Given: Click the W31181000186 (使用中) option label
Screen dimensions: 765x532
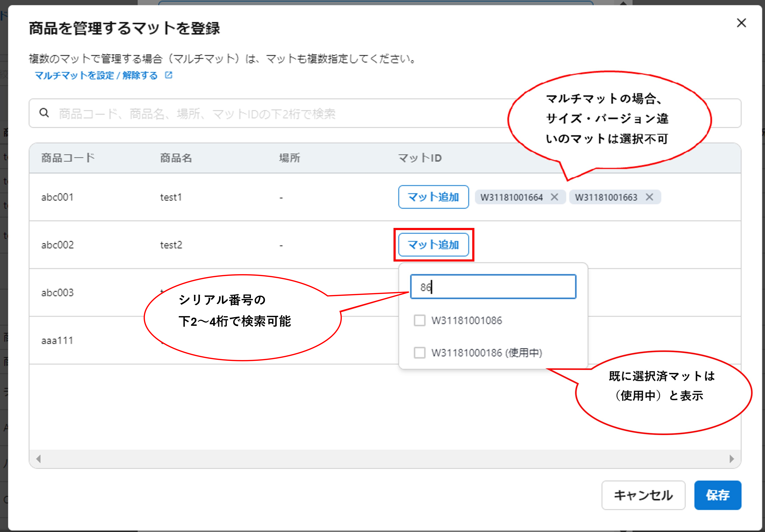Looking at the screenshot, I should click(487, 352).
